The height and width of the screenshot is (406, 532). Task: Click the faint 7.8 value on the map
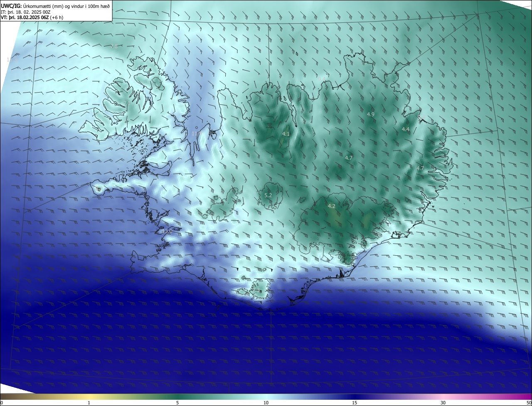coord(114,46)
